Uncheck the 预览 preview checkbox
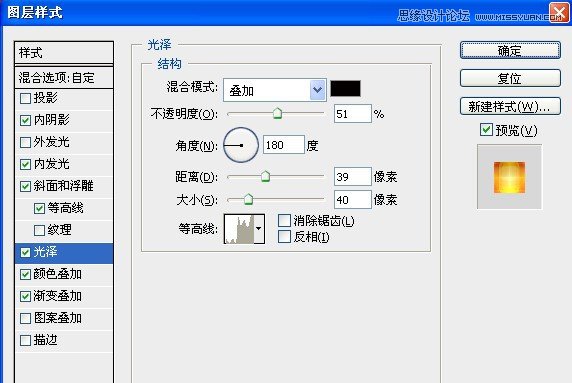This screenshot has height=383, width=572. click(486, 129)
